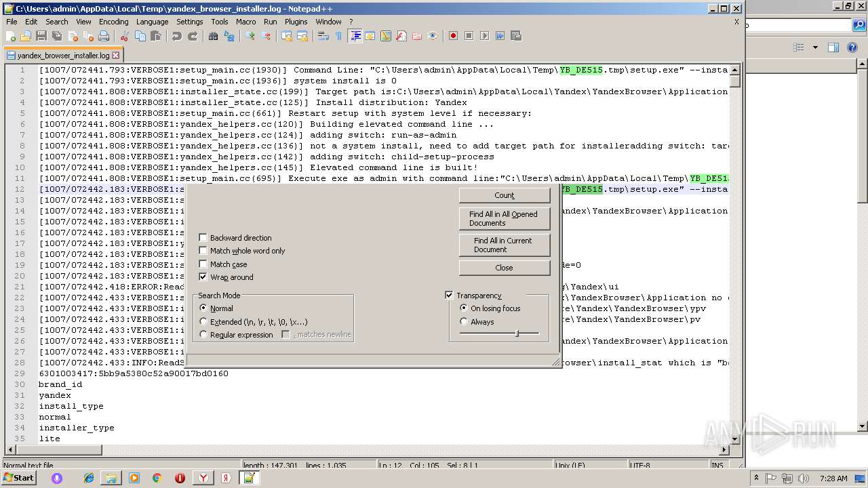Click the Undo arrow toolbar icon
The height and width of the screenshot is (488, 868).
coord(176,36)
